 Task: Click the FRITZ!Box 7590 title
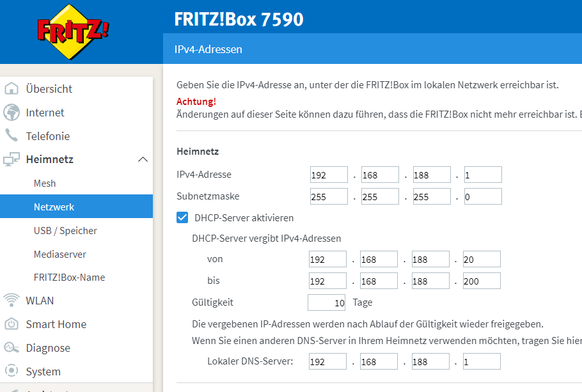[x=239, y=19]
